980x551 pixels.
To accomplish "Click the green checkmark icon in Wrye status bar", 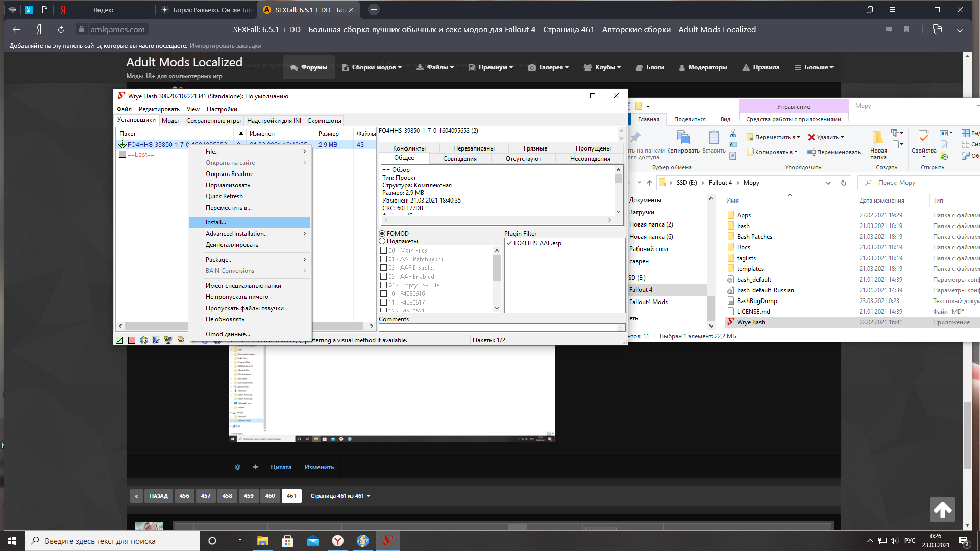I will click(x=119, y=340).
